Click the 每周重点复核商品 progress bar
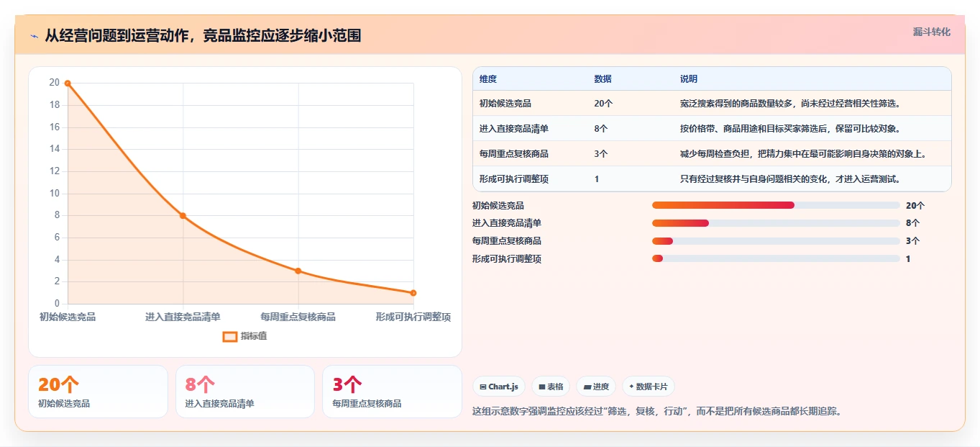The width and height of the screenshot is (980, 447). (776, 241)
